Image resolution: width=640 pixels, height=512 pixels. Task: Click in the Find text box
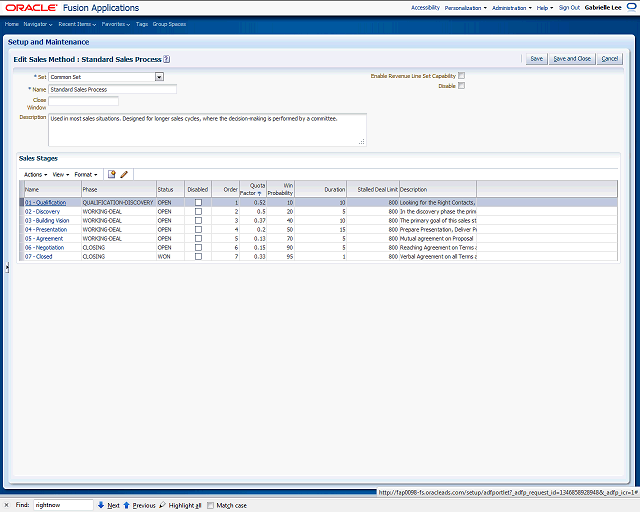pyautogui.click(x=63, y=505)
